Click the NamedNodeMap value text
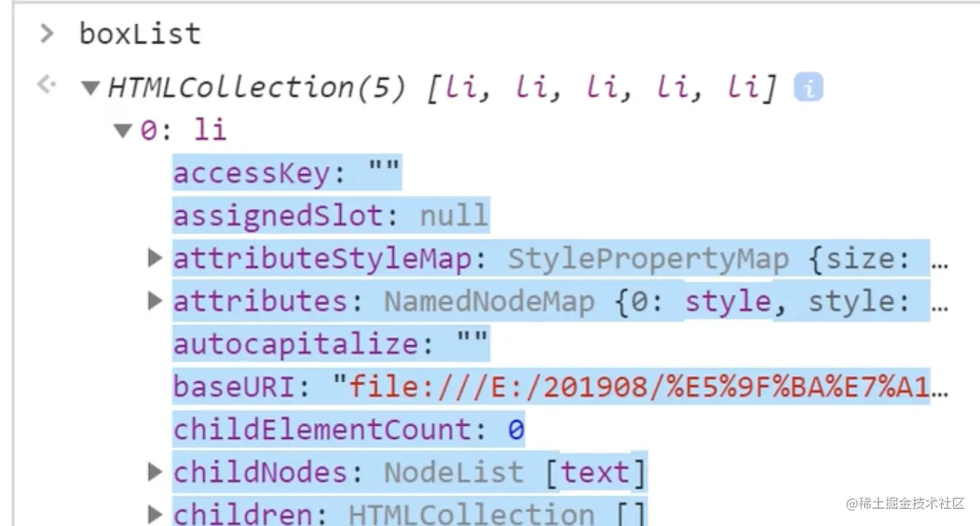980x526 pixels. [489, 302]
